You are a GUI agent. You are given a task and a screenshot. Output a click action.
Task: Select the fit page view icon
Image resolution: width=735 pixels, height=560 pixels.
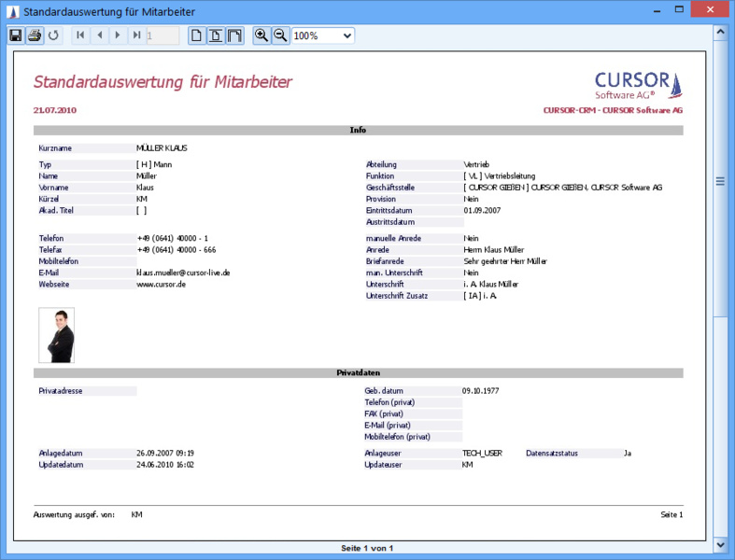(x=215, y=35)
